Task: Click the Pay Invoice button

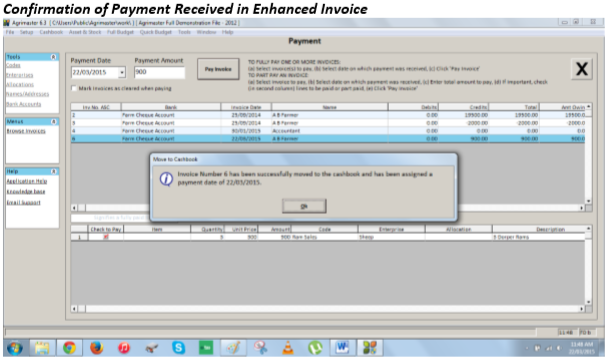Action: pos(218,69)
